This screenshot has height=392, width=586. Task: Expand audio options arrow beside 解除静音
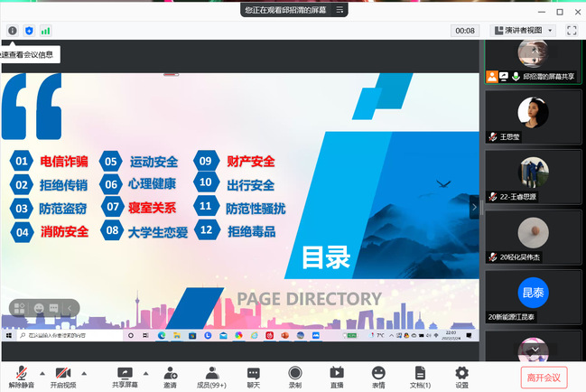pos(42,372)
